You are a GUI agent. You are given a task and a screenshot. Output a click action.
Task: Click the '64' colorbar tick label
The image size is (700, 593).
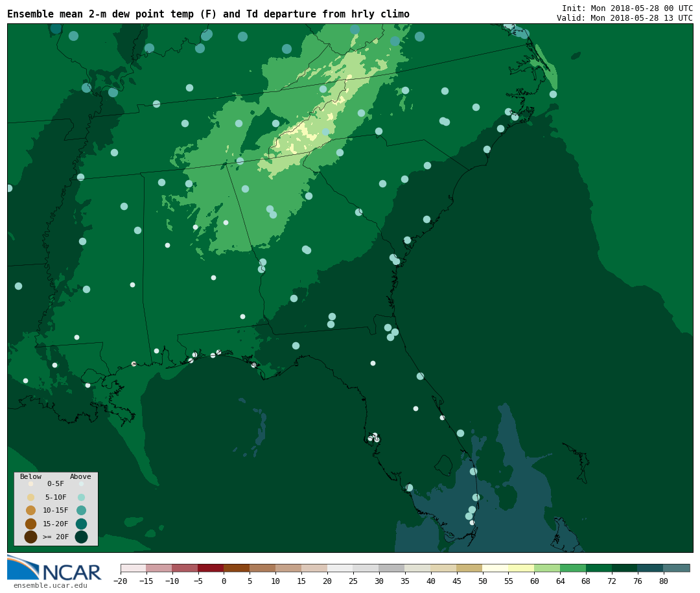point(560,581)
